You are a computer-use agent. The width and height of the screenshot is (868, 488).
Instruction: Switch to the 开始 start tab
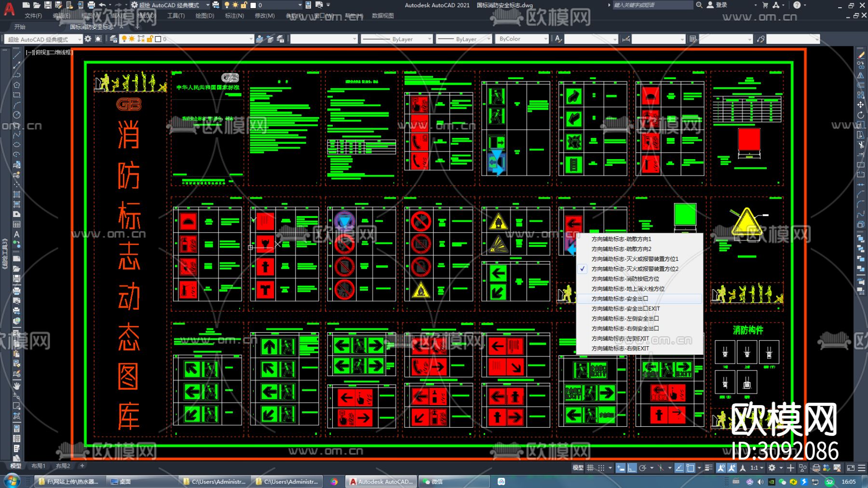pos(20,27)
